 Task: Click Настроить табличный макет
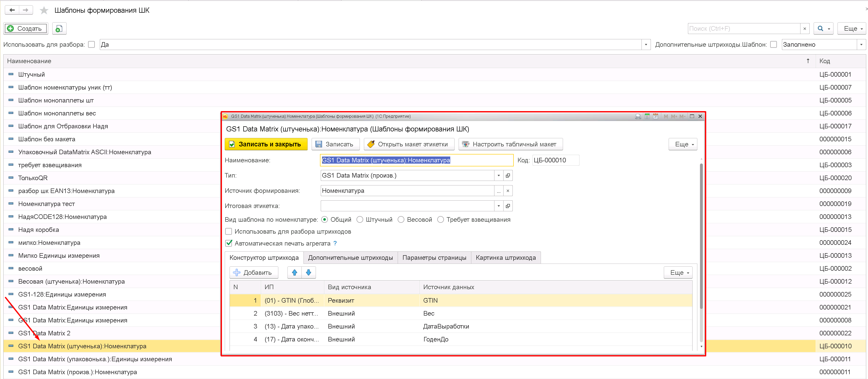point(510,144)
